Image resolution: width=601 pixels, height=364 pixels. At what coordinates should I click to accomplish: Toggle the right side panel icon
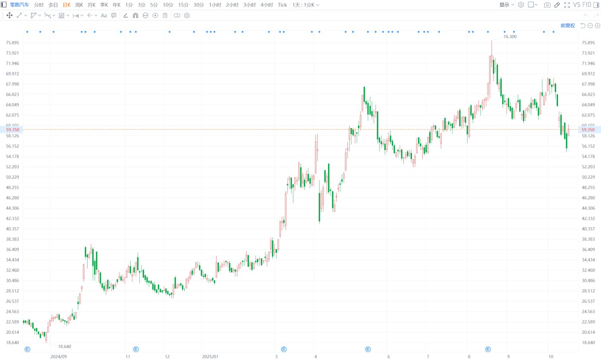(x=596, y=5)
